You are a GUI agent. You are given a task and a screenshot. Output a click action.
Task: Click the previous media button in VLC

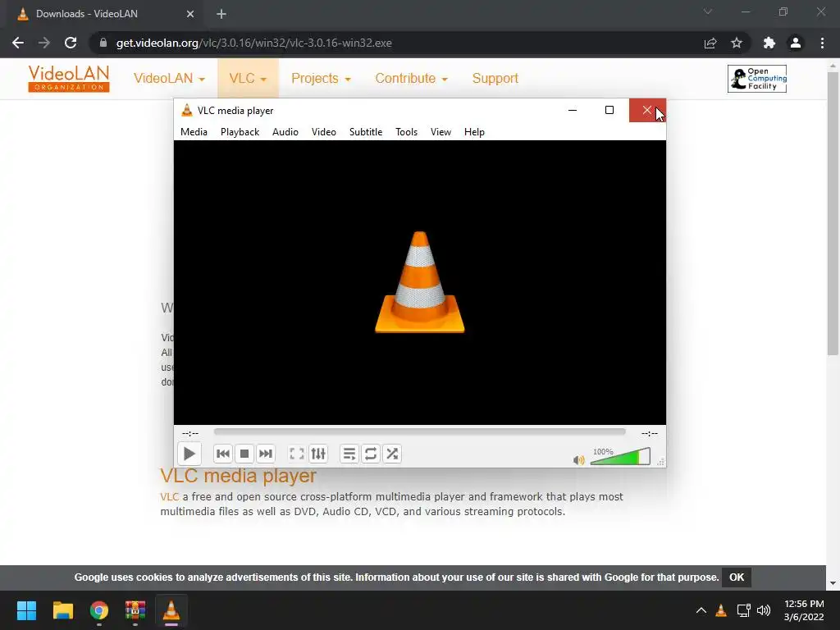click(223, 454)
